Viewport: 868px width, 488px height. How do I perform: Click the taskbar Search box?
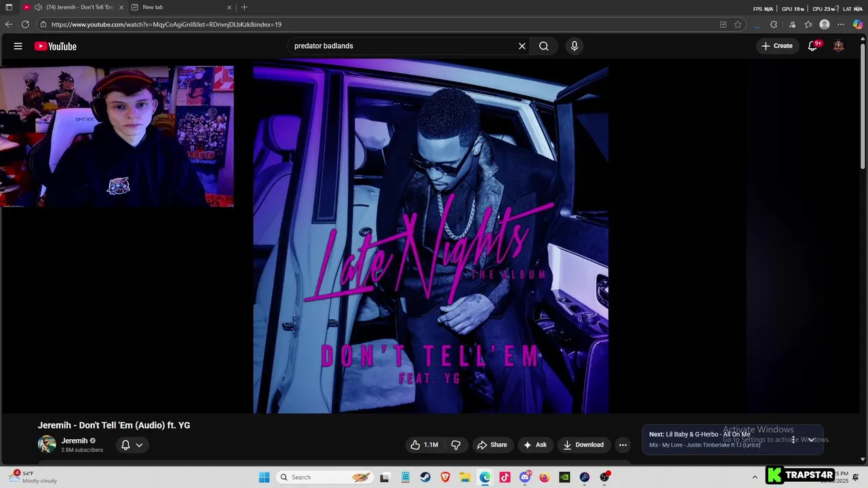[324, 477]
